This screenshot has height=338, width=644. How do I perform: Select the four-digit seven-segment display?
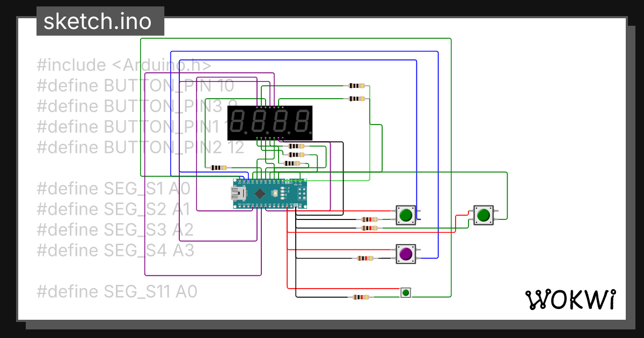(270, 123)
